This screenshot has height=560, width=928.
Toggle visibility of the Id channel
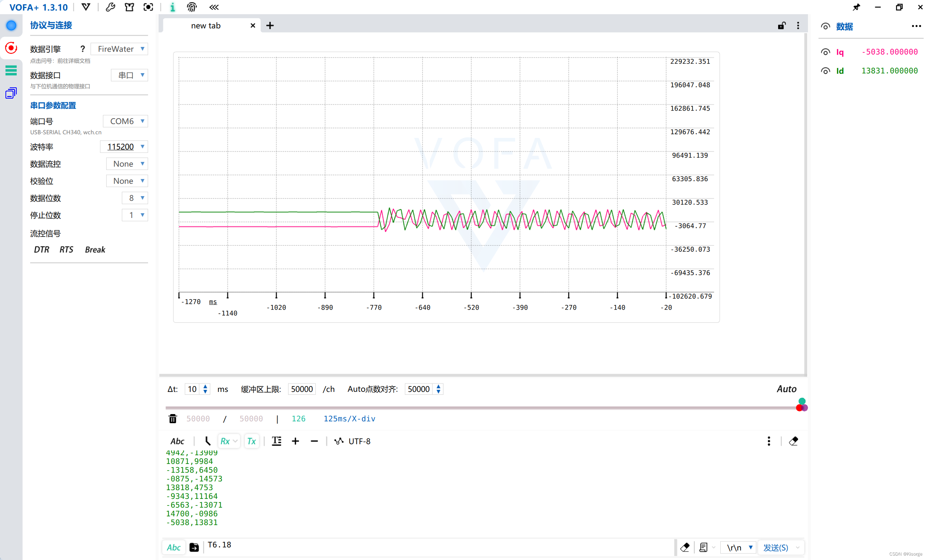coord(825,71)
